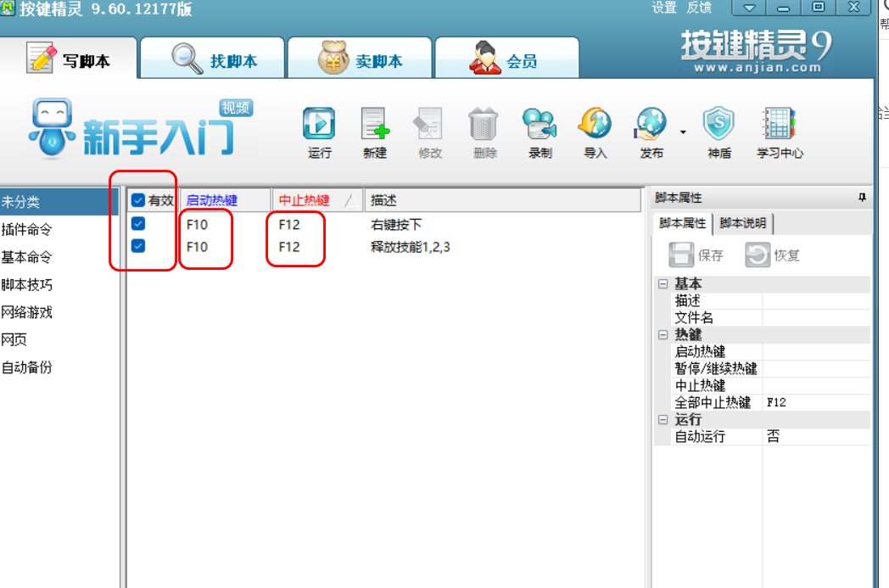889x588 pixels.
Task: Select the 自动备份 category
Action: (59, 367)
